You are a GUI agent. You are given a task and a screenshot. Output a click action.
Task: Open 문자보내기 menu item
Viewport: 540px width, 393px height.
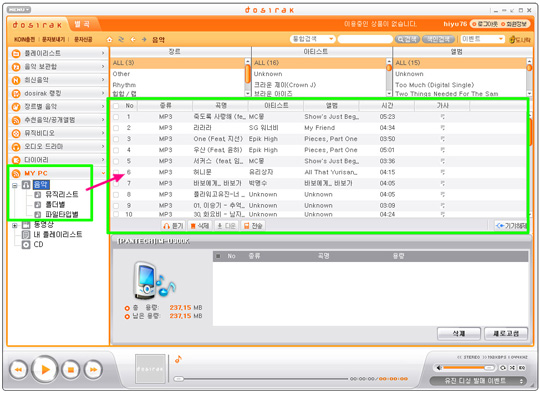click(x=53, y=40)
